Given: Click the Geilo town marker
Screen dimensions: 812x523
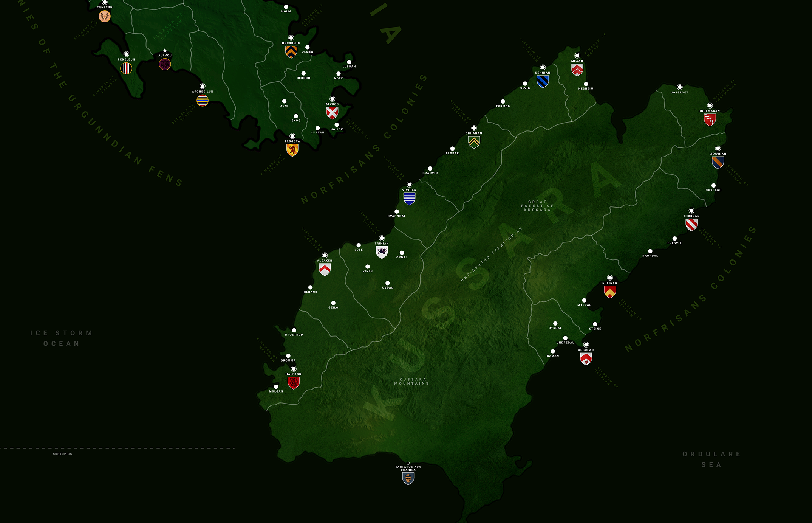Looking at the screenshot, I should click(333, 303).
